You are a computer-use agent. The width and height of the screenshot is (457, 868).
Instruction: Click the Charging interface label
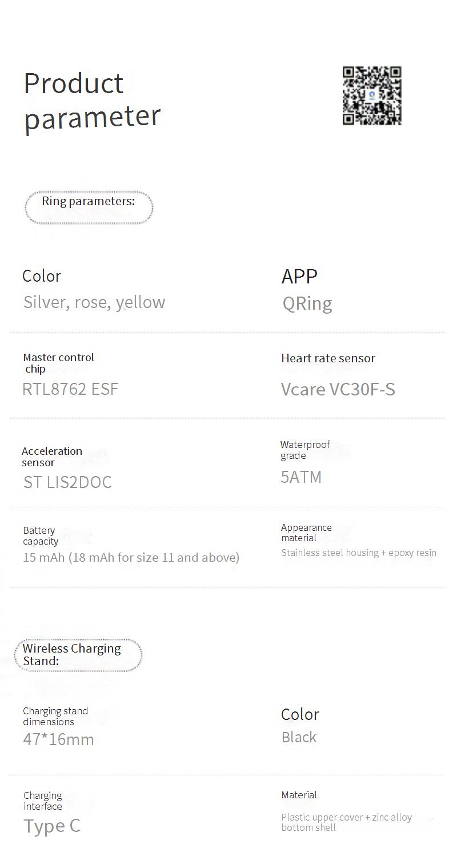[x=43, y=801]
